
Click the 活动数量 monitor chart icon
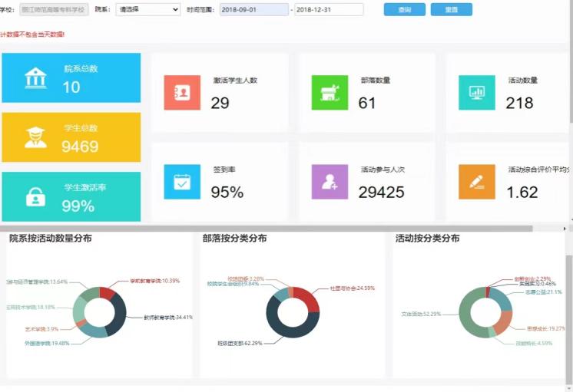[476, 92]
